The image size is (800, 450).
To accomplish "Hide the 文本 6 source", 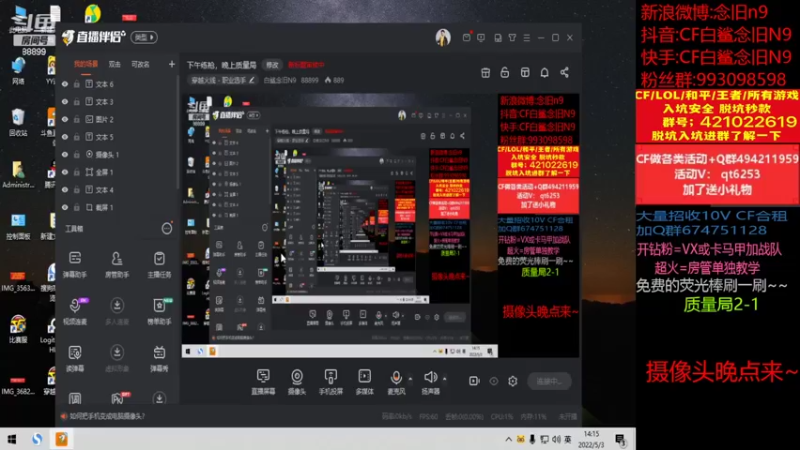I will pos(65,84).
